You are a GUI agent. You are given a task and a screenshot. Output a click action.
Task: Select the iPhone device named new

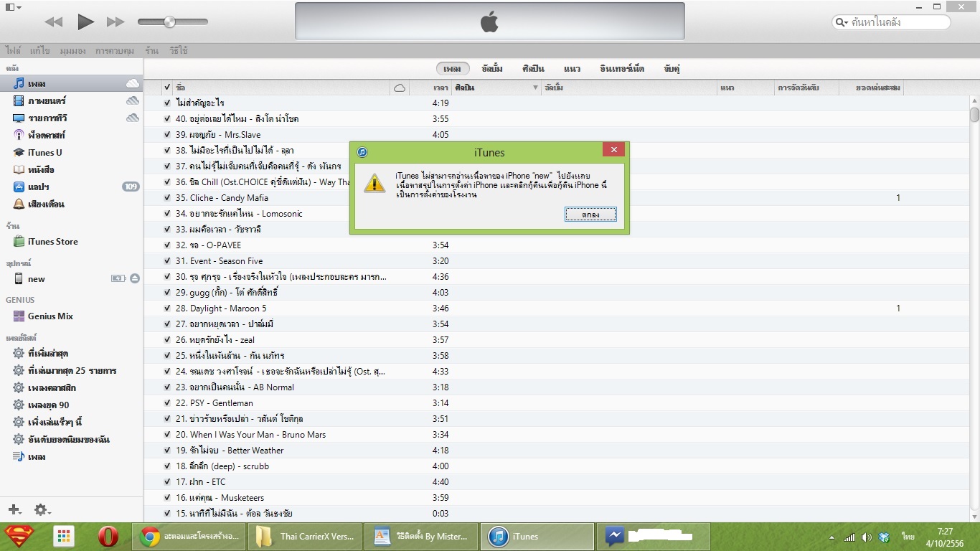pos(36,278)
